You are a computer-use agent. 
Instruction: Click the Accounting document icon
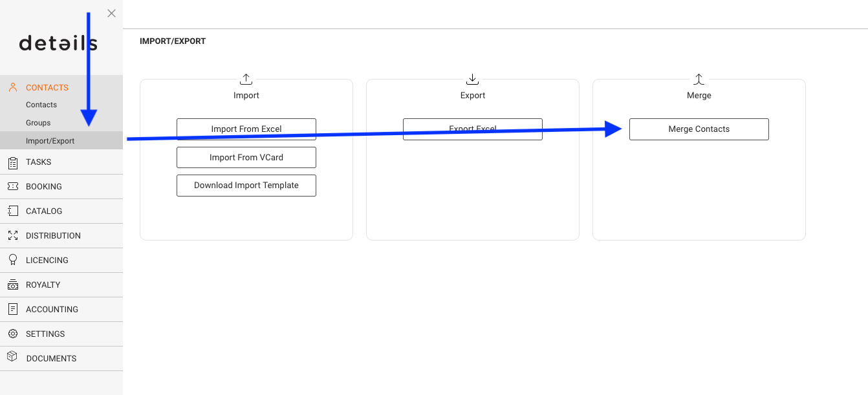12,309
